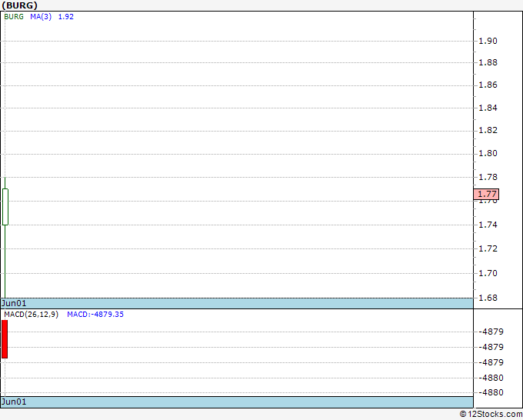Click the 1.92 moving average value
This screenshot has height=420, width=523.
coord(65,17)
